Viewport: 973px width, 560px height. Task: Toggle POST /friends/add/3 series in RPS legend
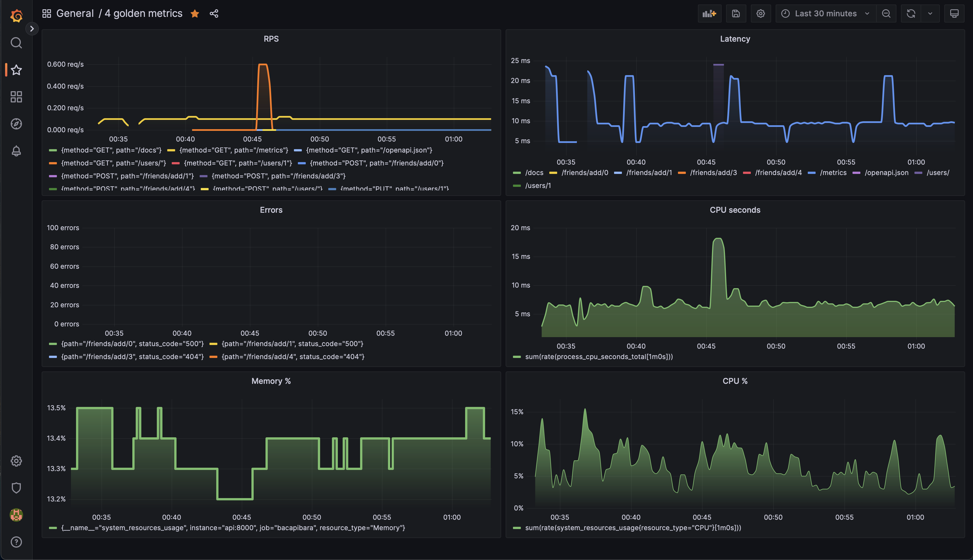click(278, 176)
